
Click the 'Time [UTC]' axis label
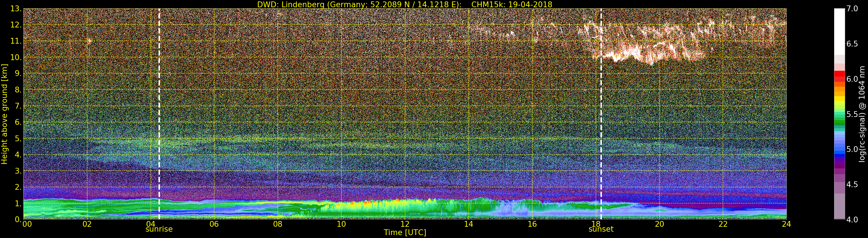[x=405, y=232]
